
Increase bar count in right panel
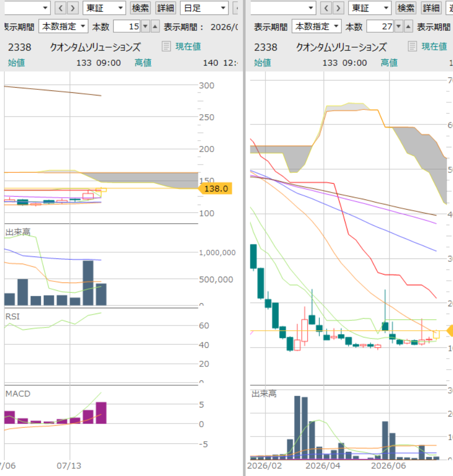408,26
